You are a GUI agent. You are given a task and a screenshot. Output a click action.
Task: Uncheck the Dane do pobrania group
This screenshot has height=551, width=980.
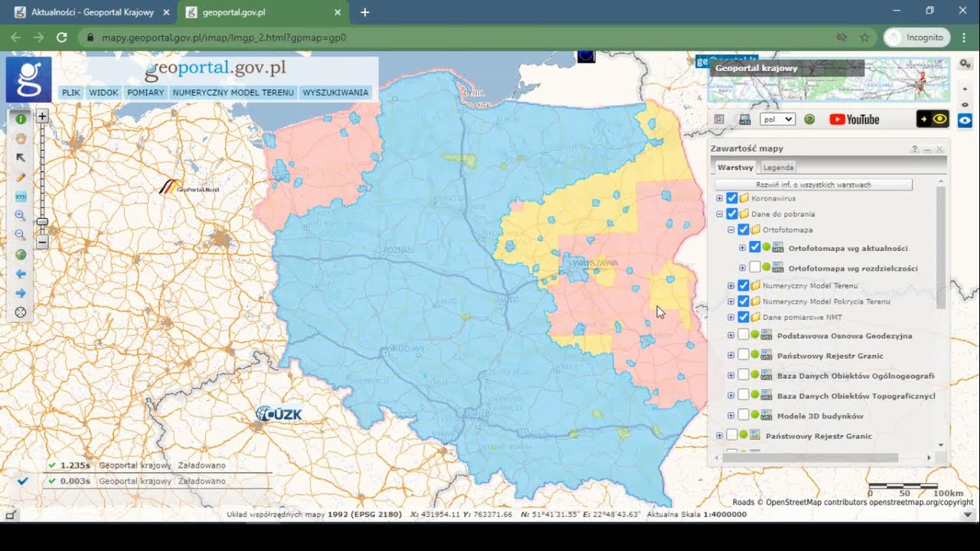coord(731,214)
